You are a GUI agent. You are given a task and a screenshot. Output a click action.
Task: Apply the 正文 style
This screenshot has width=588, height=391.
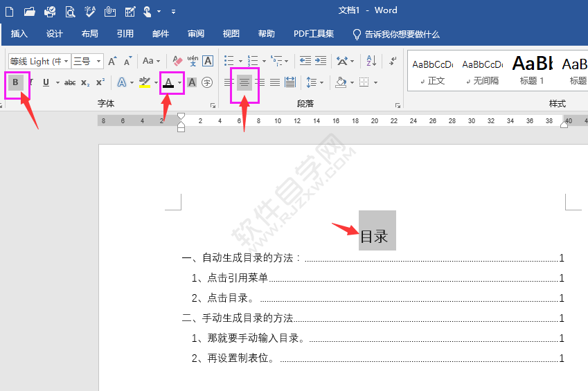click(432, 71)
